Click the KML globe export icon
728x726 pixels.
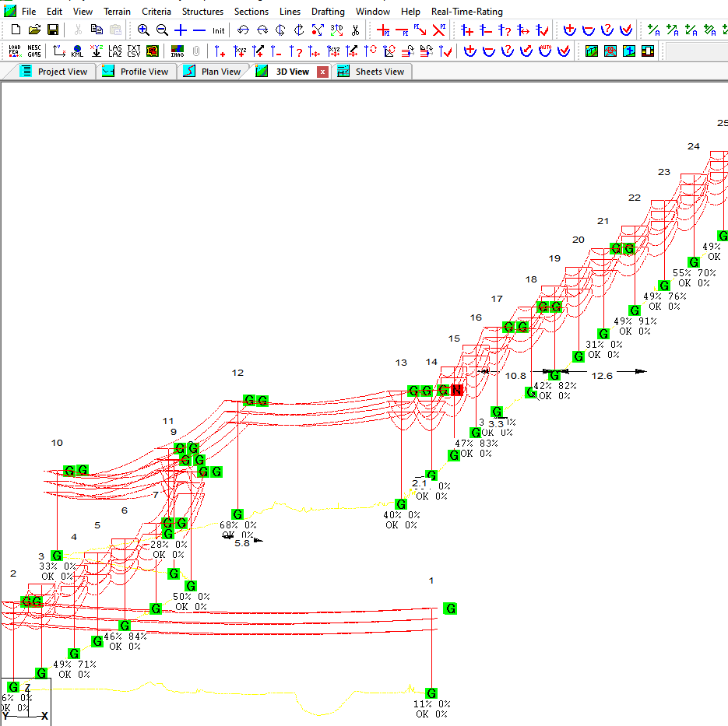pyautogui.click(x=77, y=51)
